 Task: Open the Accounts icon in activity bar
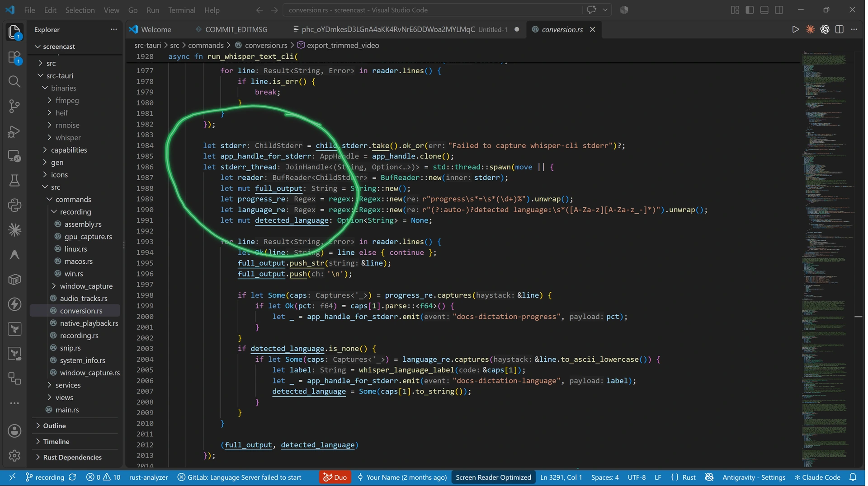(x=14, y=430)
